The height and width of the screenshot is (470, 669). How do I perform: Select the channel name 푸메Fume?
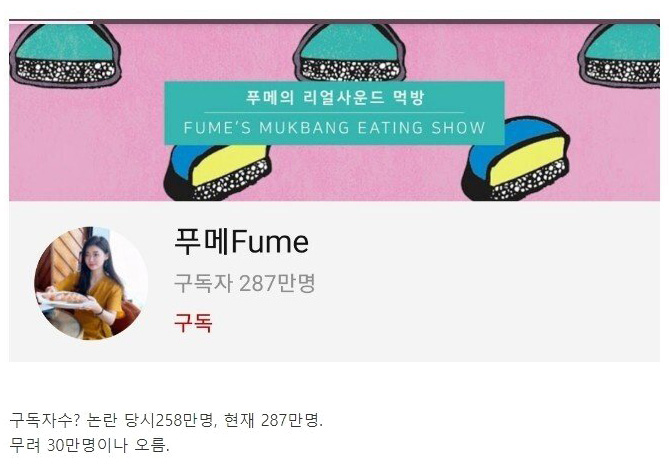pyautogui.click(x=241, y=241)
